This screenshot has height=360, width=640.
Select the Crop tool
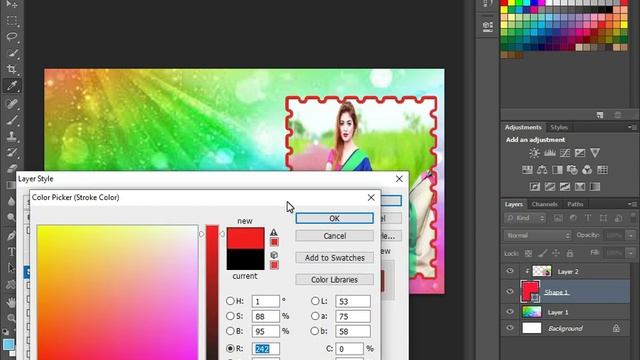point(11,69)
